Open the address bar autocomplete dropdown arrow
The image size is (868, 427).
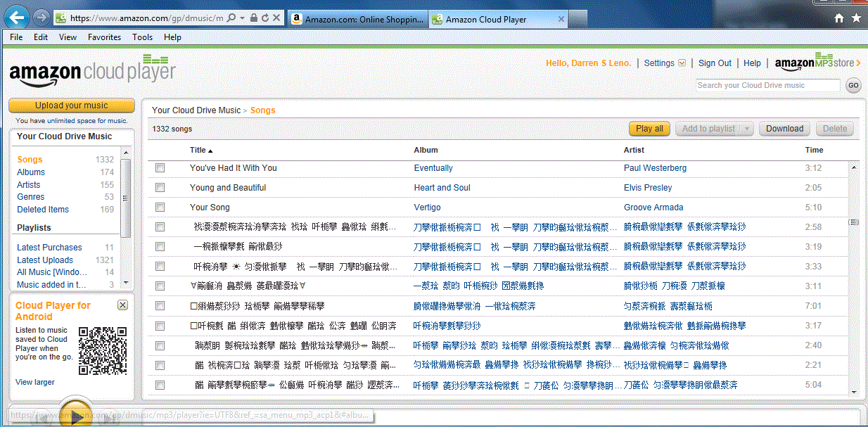click(x=243, y=18)
